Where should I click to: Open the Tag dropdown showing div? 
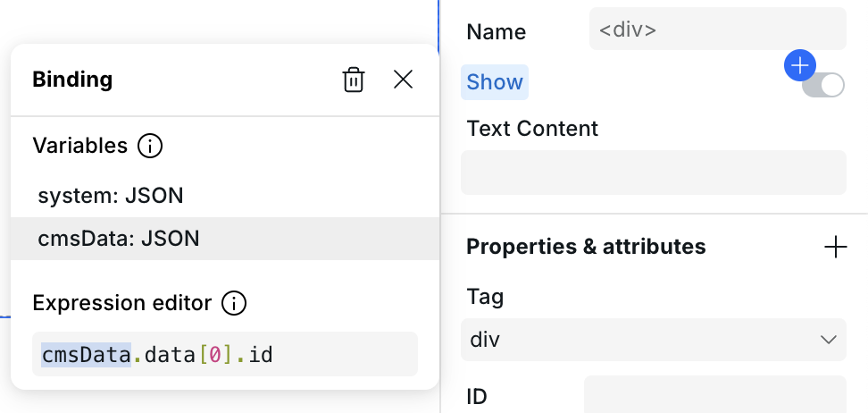[653, 340]
